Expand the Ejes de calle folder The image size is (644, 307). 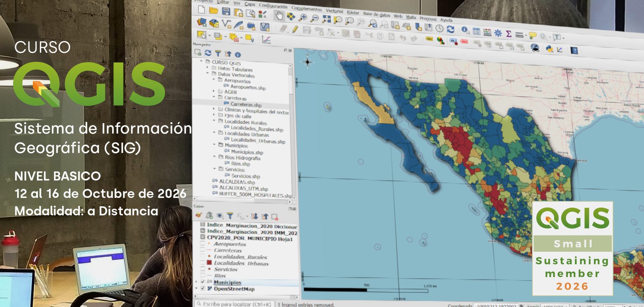214,115
